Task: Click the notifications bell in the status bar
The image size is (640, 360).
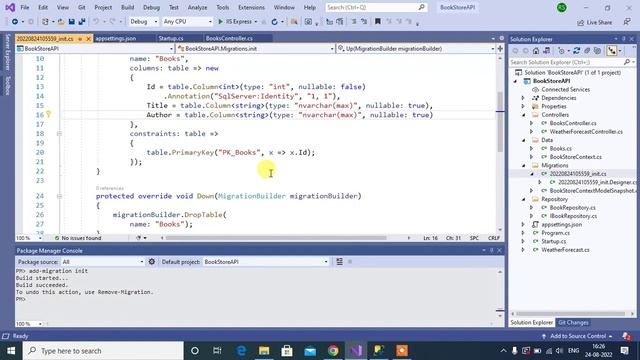Action: tap(627, 336)
